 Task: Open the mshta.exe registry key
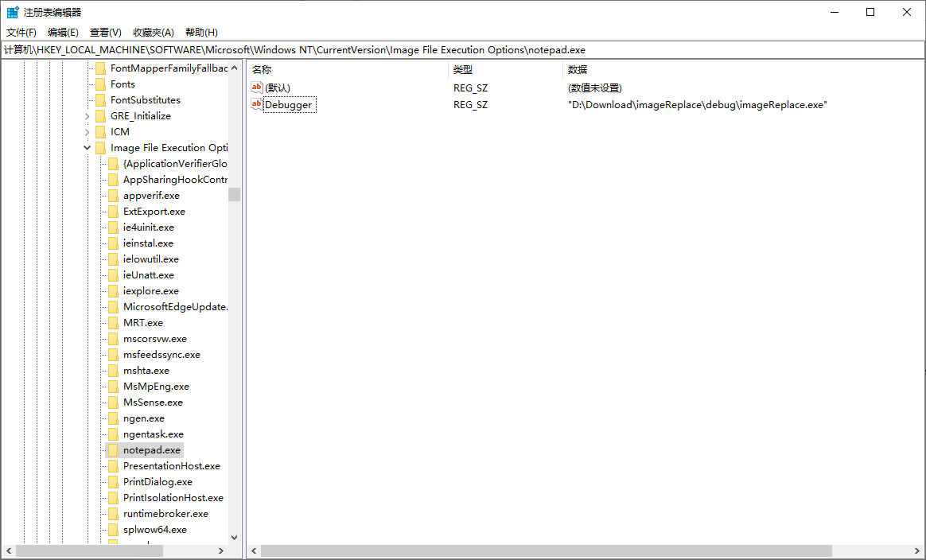146,370
